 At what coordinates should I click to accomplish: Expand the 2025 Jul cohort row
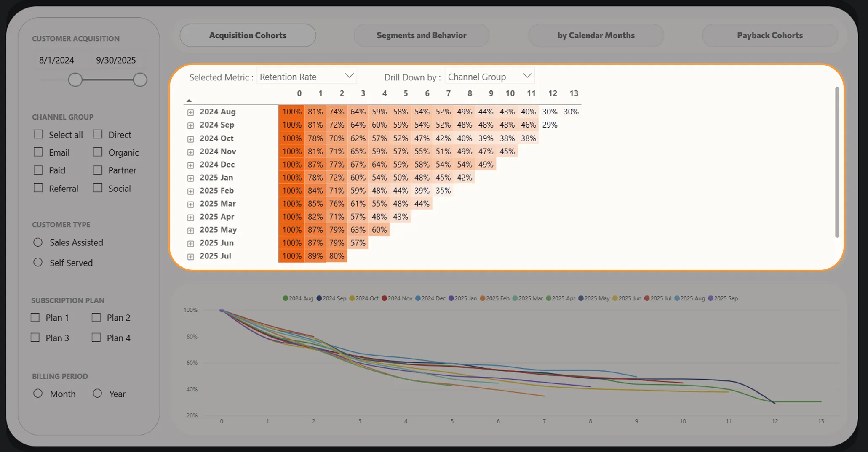(x=190, y=256)
